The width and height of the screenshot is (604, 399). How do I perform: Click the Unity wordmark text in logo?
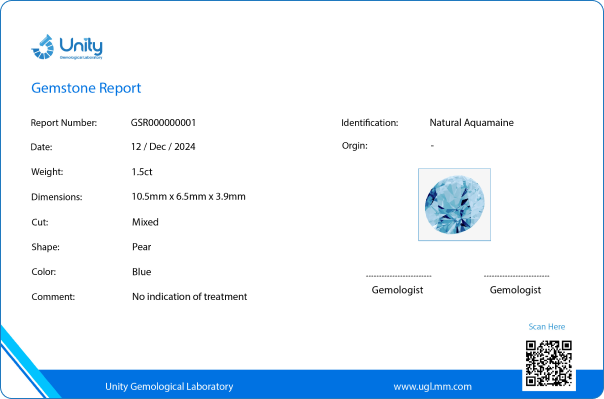click(81, 45)
